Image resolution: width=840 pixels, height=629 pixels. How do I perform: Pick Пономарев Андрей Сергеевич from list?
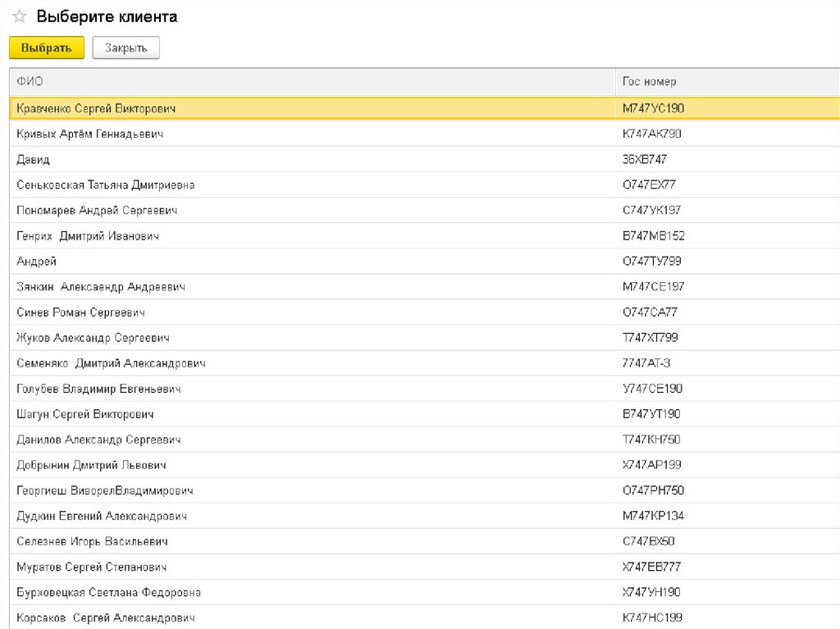97,210
